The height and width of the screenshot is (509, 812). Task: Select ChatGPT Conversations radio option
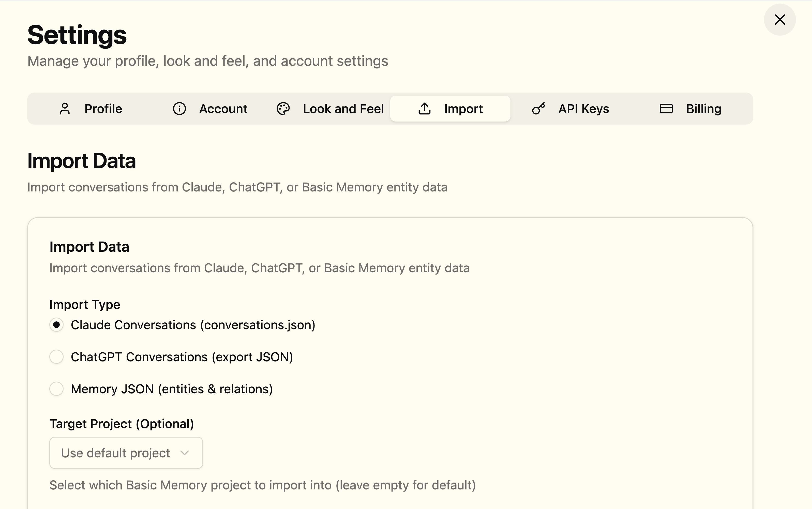click(56, 357)
